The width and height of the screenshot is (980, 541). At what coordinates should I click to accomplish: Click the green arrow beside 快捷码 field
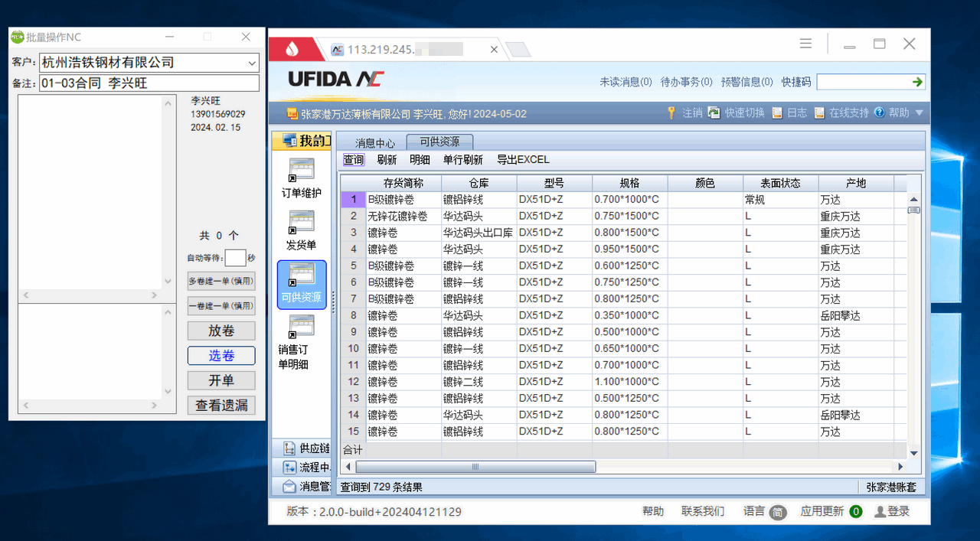tap(917, 82)
